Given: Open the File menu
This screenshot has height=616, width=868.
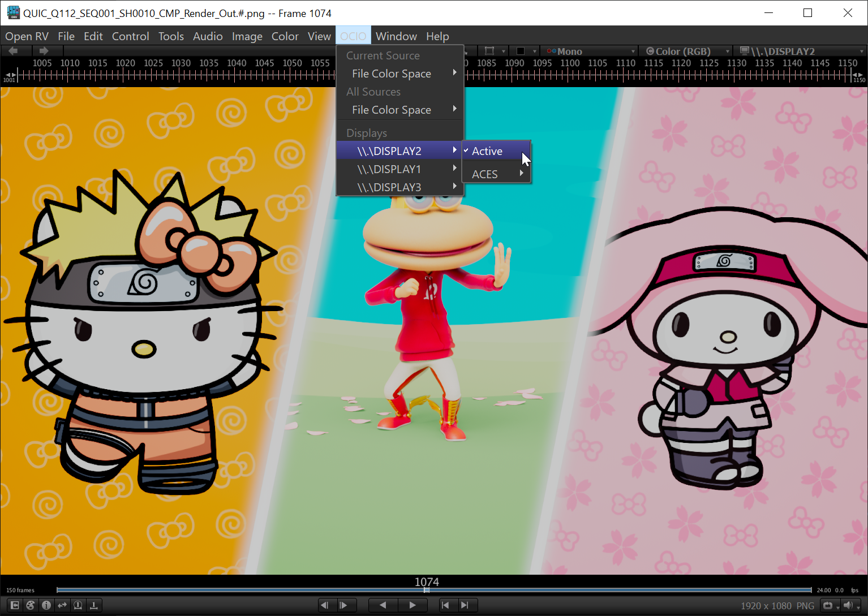Looking at the screenshot, I should [x=66, y=36].
